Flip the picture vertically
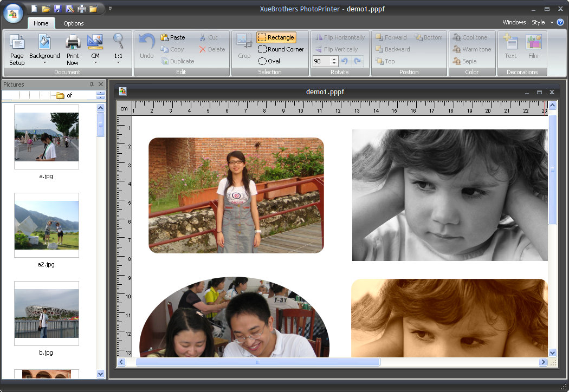 coord(337,49)
